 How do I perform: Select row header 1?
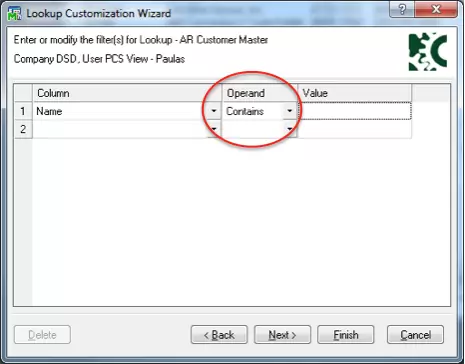[23, 111]
